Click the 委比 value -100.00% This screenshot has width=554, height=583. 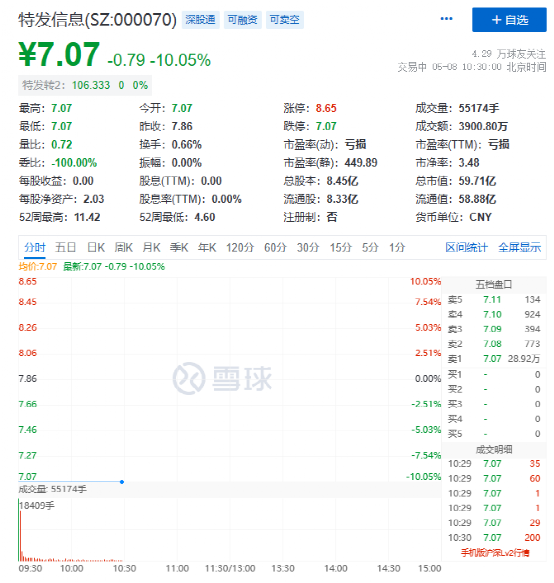[74, 162]
